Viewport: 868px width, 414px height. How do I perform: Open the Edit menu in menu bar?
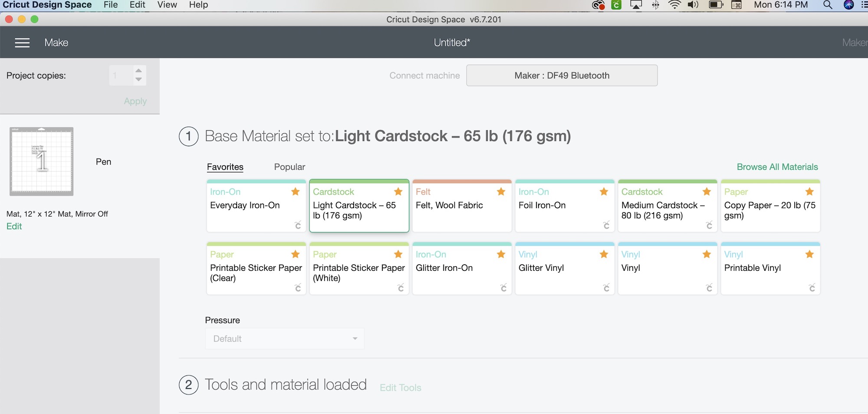coord(138,5)
